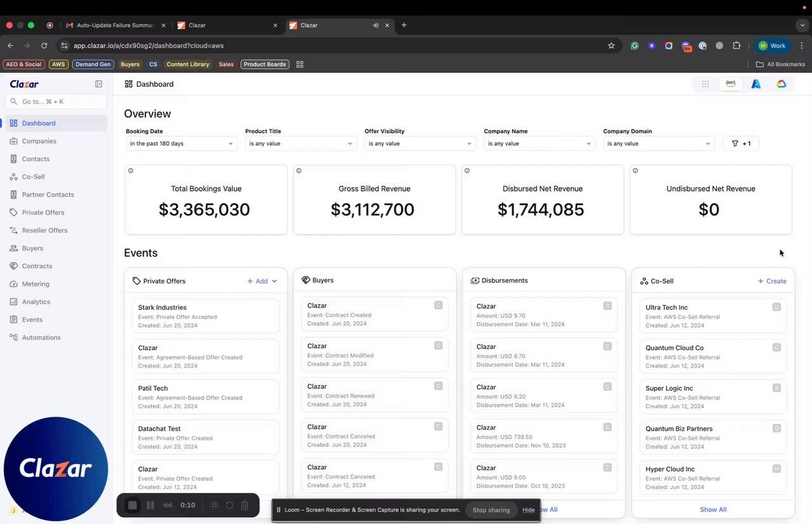Switch to the Google Cloud marketplace

(782, 84)
